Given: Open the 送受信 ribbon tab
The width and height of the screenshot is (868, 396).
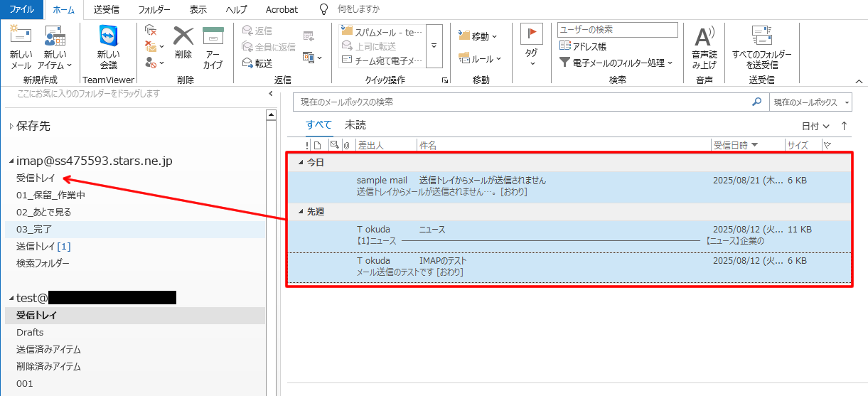Looking at the screenshot, I should 106,9.
